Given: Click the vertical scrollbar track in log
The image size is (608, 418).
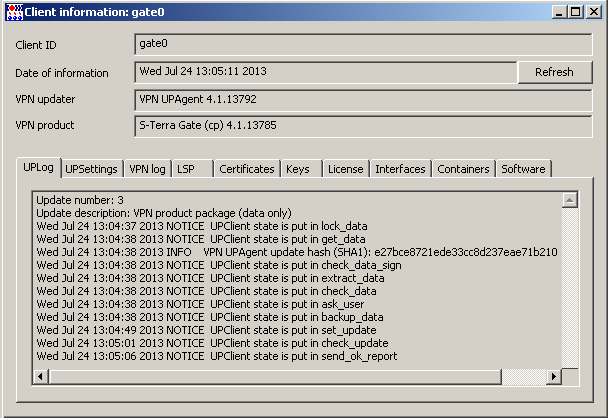Looking at the screenshot, I should click(x=570, y=288).
